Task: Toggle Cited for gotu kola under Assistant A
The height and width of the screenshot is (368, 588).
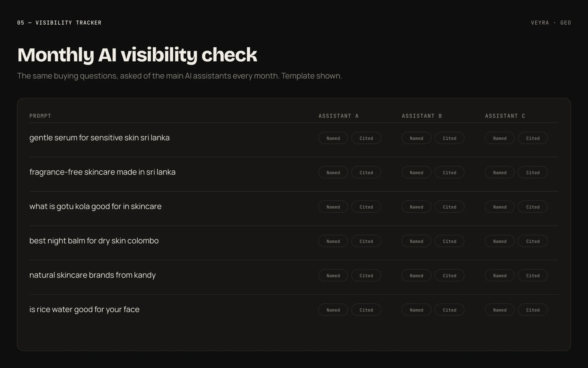Action: tap(366, 207)
